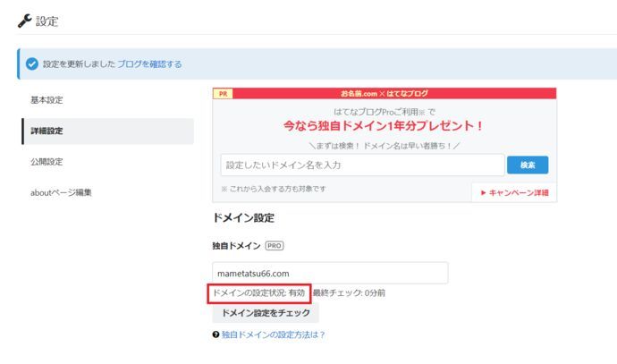Image resolution: width=617 pixels, height=364 pixels.
Task: Select the 詳細設定 tab
Action: (108, 131)
